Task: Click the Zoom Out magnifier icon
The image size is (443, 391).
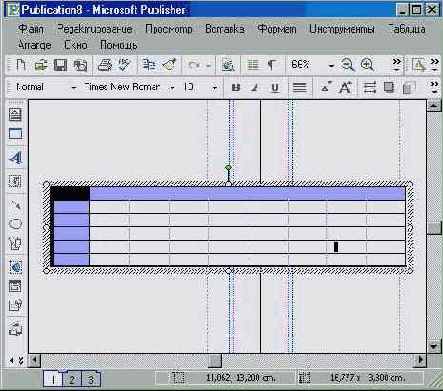Action: pyautogui.click(x=348, y=65)
